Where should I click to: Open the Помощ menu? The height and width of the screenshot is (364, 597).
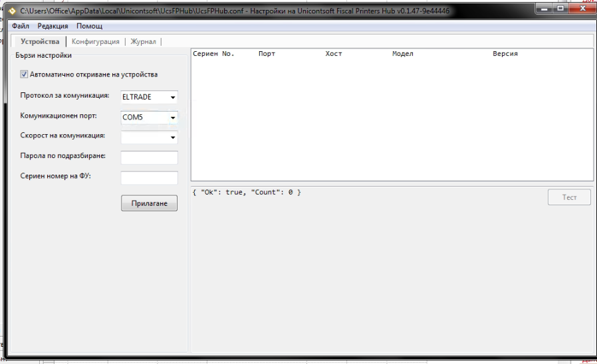point(89,26)
